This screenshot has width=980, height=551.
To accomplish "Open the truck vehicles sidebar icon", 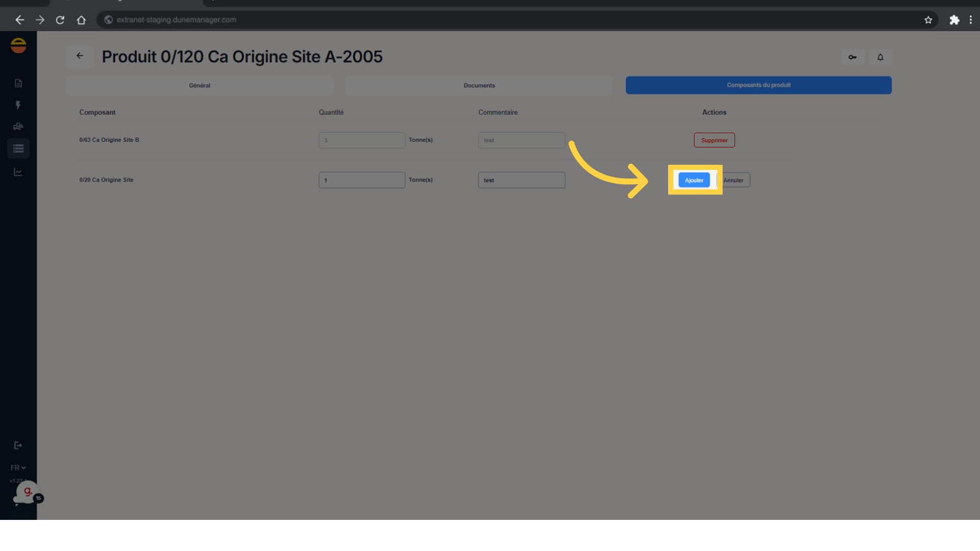I will (x=18, y=127).
